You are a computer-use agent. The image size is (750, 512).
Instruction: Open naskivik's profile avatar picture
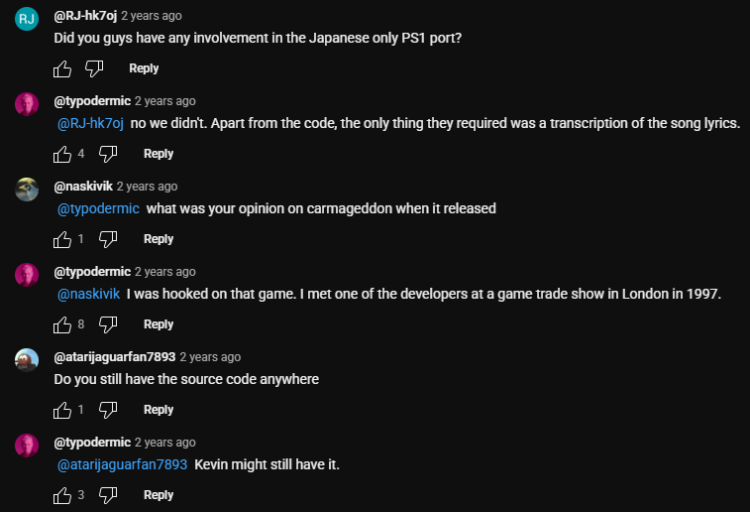[27, 189]
